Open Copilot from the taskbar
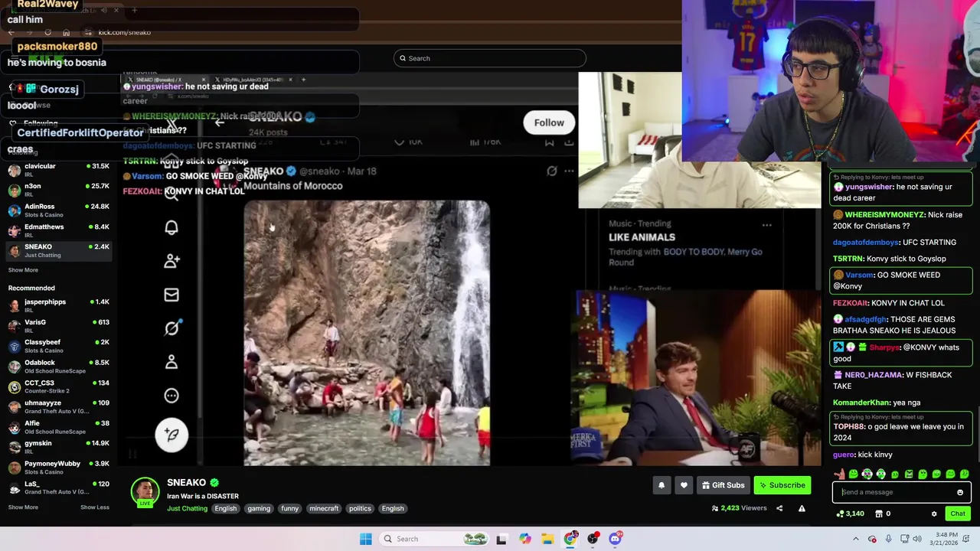Image resolution: width=980 pixels, height=551 pixels. 525,539
